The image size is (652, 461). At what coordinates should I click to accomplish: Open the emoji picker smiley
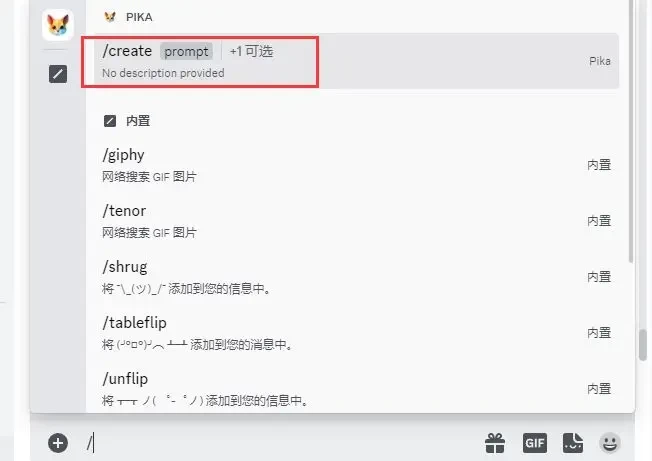coord(610,443)
